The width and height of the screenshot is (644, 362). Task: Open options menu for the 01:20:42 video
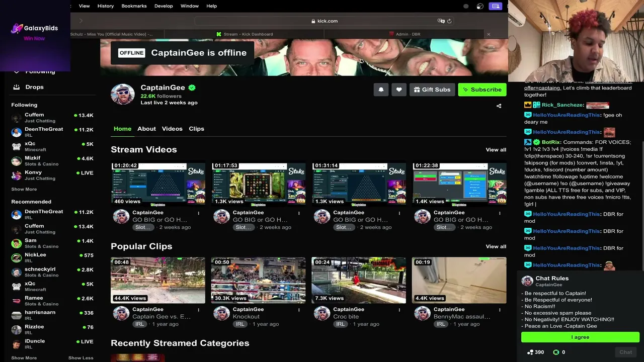point(198,213)
